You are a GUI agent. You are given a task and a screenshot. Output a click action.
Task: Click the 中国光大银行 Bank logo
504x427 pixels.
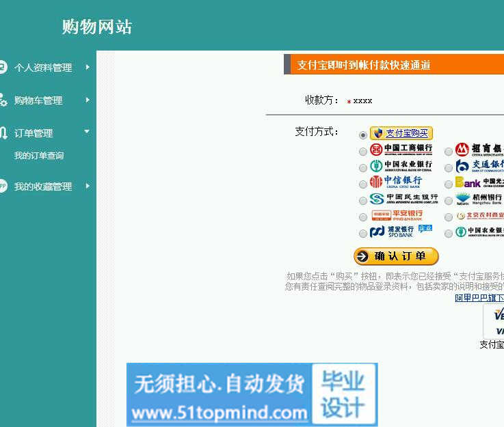pyautogui.click(x=479, y=182)
